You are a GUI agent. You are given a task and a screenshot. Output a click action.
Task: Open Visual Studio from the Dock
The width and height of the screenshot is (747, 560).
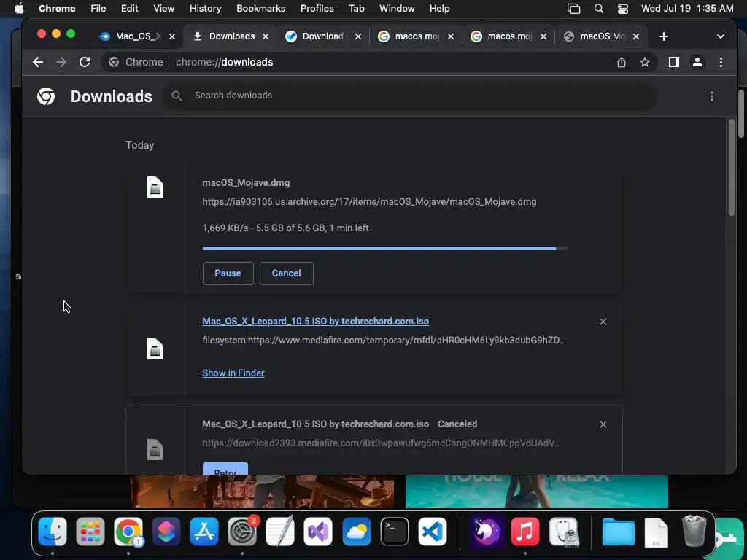(318, 532)
